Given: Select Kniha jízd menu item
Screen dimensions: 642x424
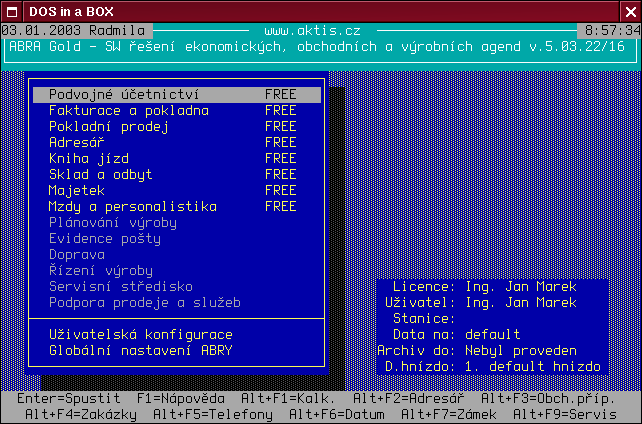Looking at the screenshot, I should pos(88,159).
